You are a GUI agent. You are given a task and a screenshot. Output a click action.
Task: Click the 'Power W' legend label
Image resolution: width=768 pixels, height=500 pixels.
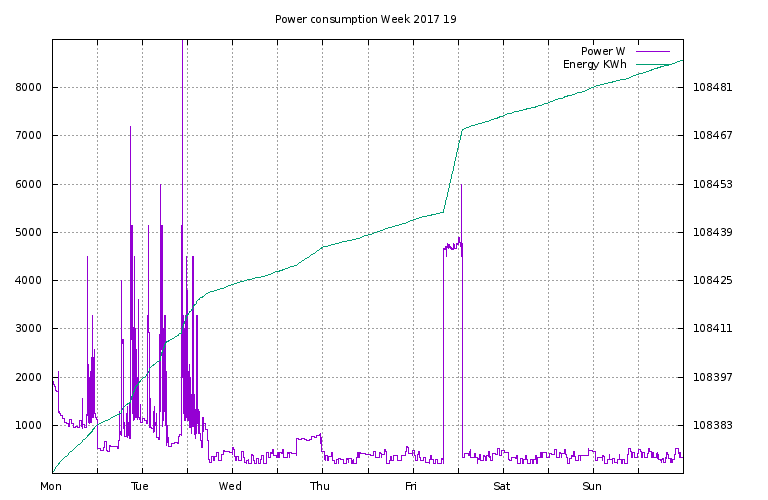click(603, 51)
